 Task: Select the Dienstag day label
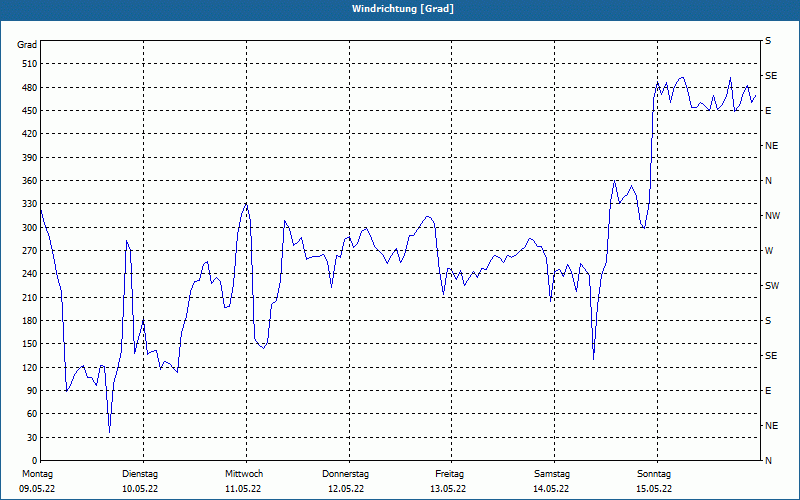140,474
